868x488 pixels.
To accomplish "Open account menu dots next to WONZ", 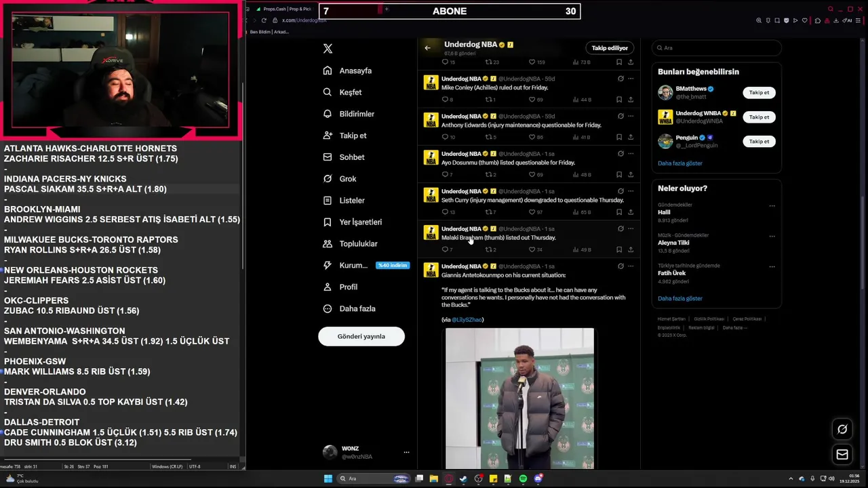I will 407,453.
